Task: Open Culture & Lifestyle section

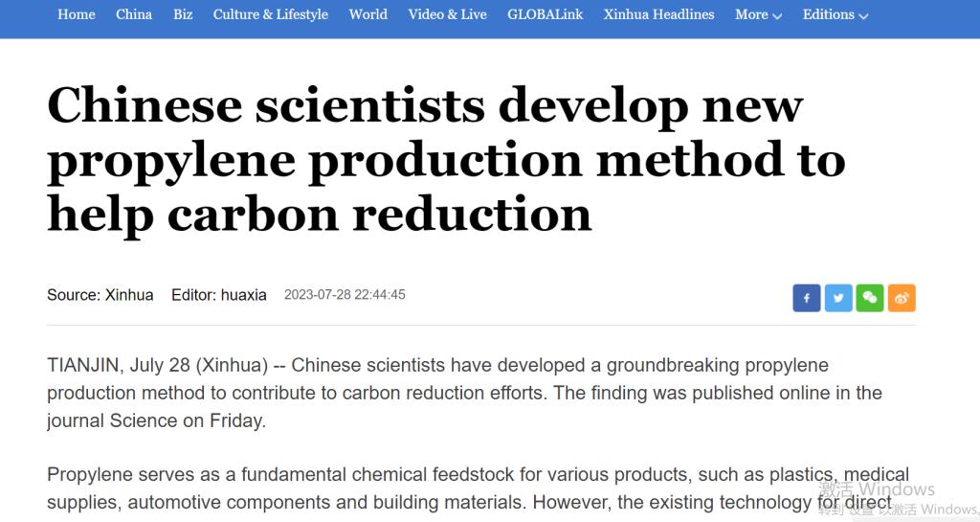Action: click(x=271, y=14)
